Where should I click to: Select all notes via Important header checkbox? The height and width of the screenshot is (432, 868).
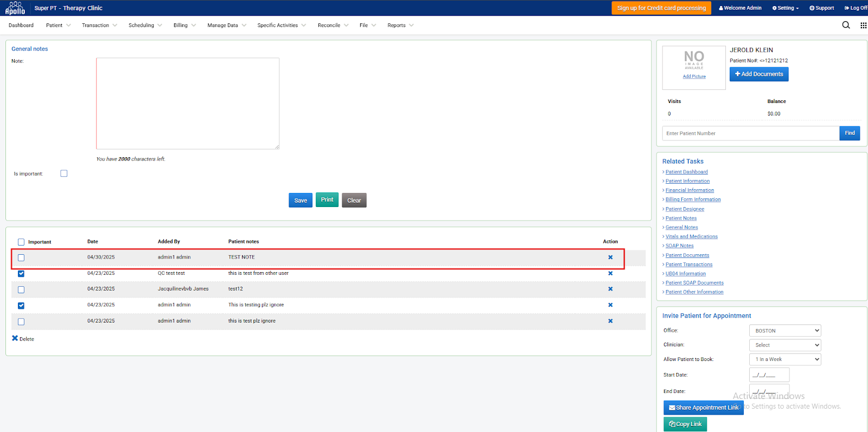(x=21, y=242)
